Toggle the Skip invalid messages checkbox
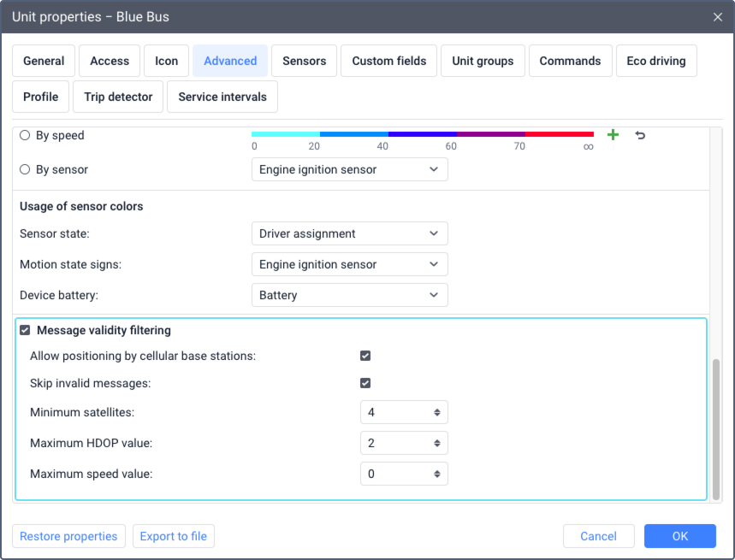Screen dimensions: 735x560 (365, 383)
